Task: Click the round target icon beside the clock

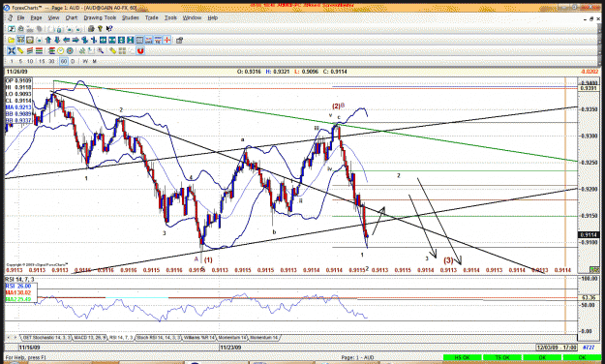Action: pos(70,50)
